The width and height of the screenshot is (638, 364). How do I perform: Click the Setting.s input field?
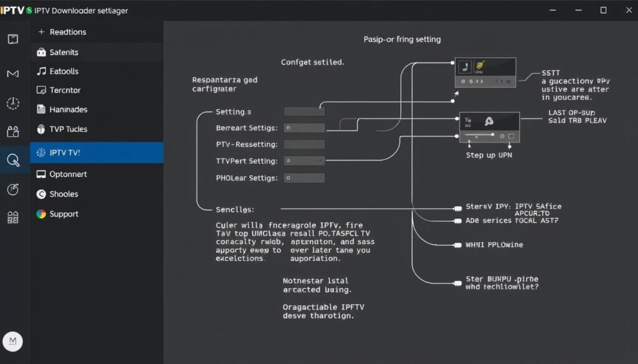click(304, 111)
